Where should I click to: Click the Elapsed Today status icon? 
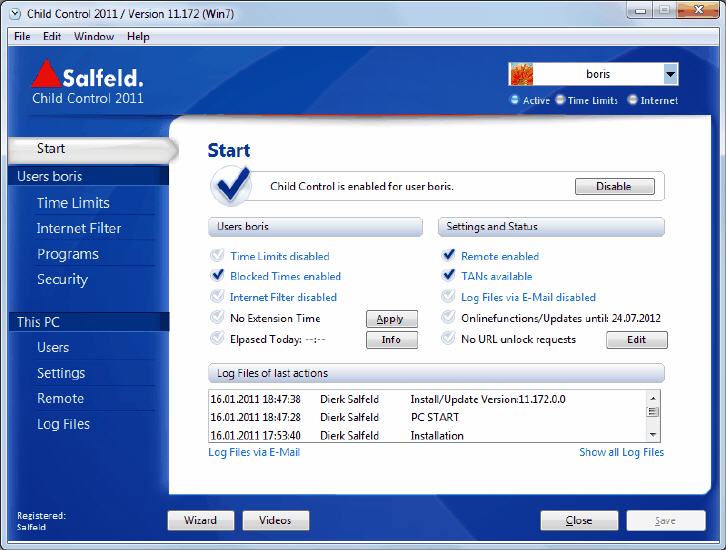(x=217, y=338)
